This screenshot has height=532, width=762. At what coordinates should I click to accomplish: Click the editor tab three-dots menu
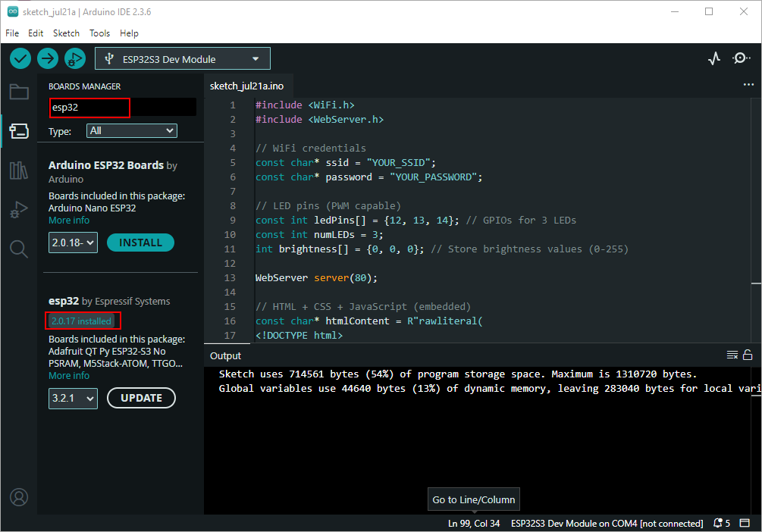[748, 85]
